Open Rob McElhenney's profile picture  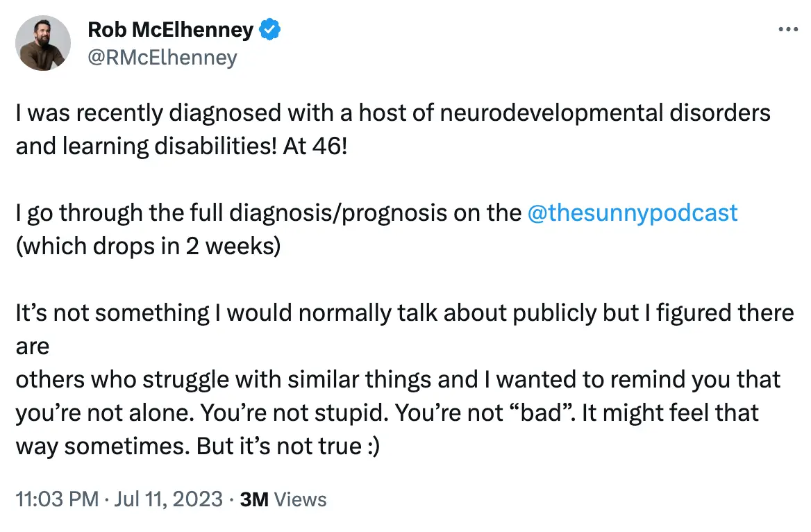click(43, 43)
